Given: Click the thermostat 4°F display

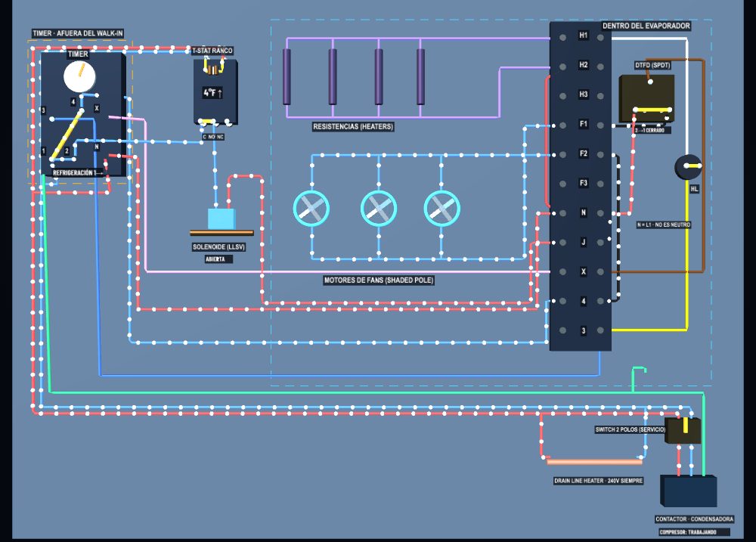Looking at the screenshot, I should click(212, 92).
